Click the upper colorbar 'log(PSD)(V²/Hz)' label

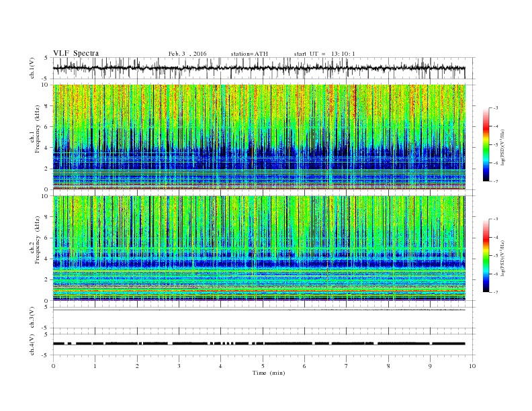click(502, 147)
